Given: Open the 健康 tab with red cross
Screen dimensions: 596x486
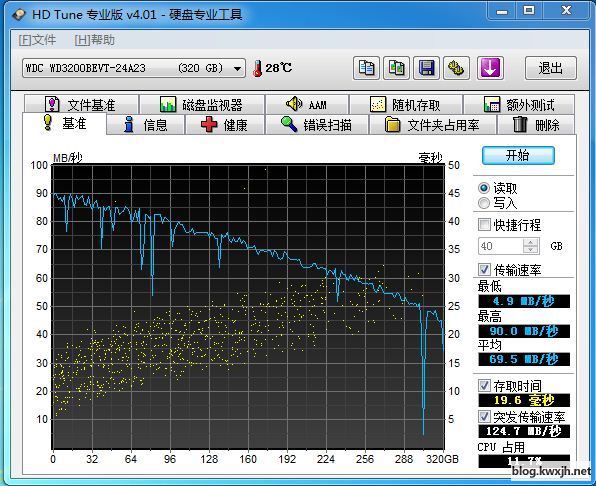Looking at the screenshot, I should pos(224,125).
